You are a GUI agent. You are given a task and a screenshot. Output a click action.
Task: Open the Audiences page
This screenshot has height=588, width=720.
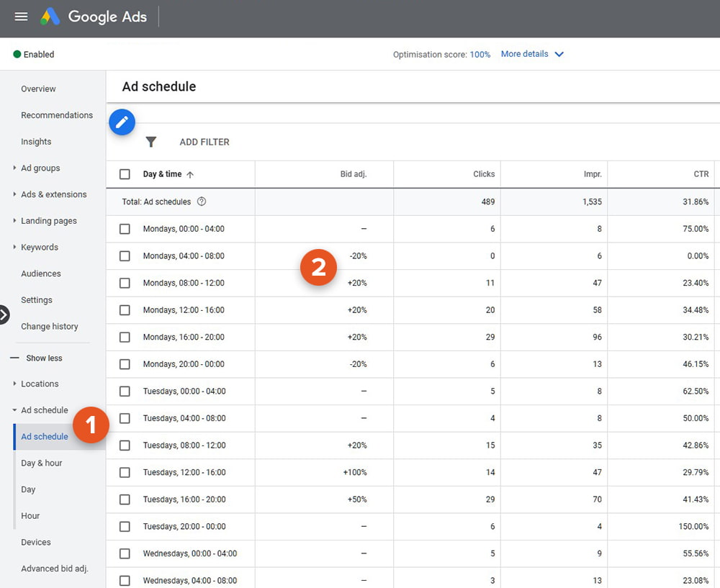[41, 274]
